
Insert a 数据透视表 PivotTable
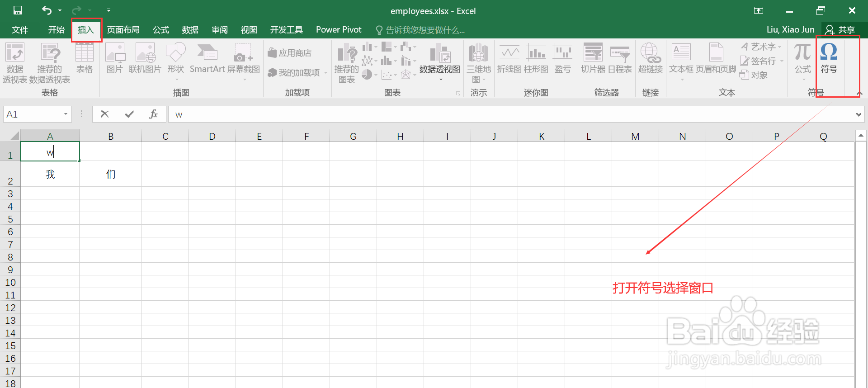point(15,63)
